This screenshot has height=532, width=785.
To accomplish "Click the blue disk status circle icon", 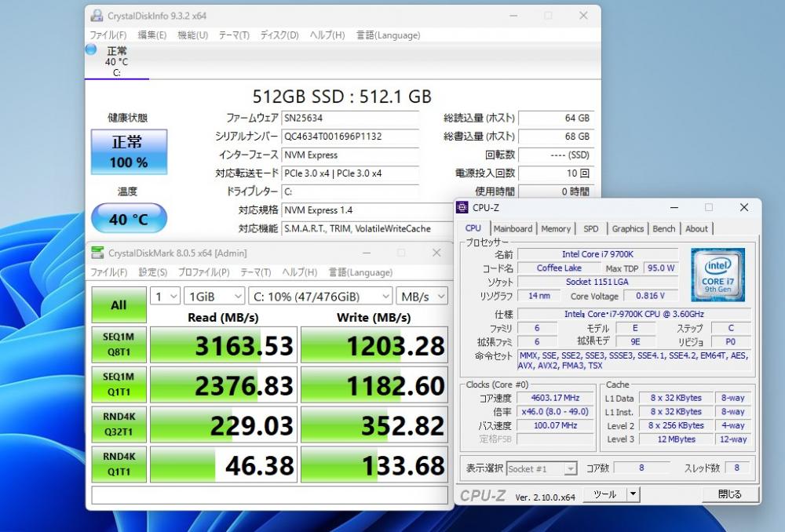I will click(90, 49).
